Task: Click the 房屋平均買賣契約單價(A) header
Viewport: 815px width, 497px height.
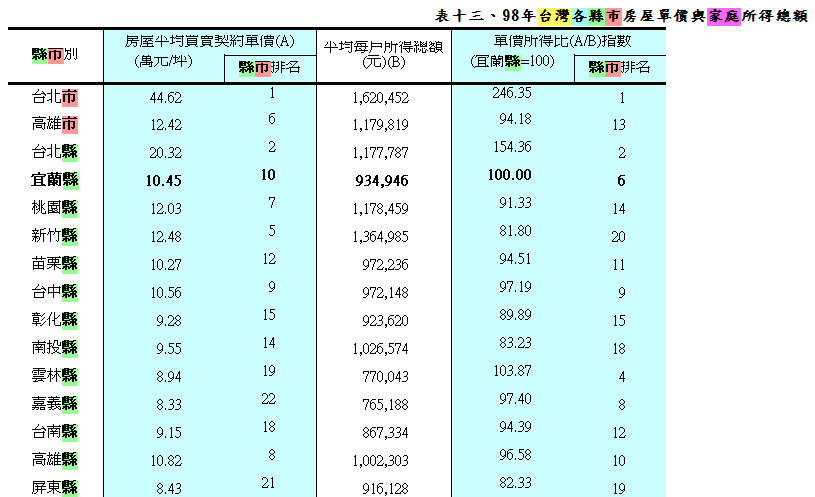Action: click(209, 41)
